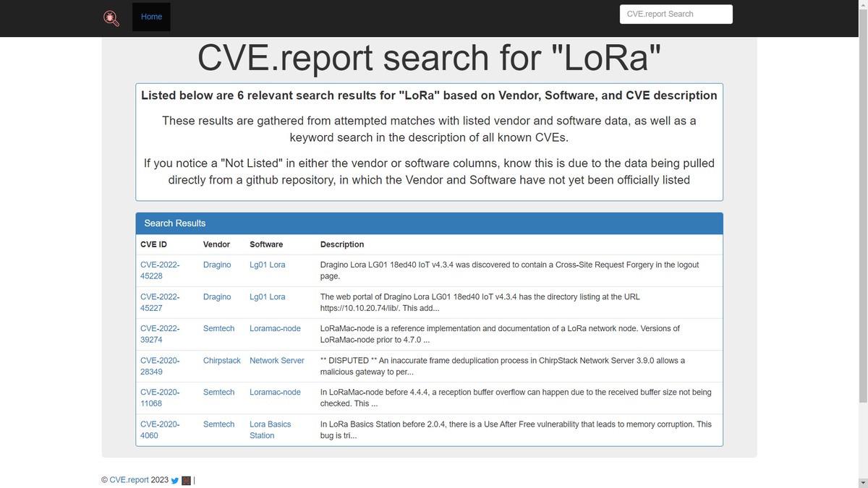Image resolution: width=868 pixels, height=488 pixels.
Task: Click description mentioning Cross-Site Request Forgery
Action: click(x=510, y=270)
